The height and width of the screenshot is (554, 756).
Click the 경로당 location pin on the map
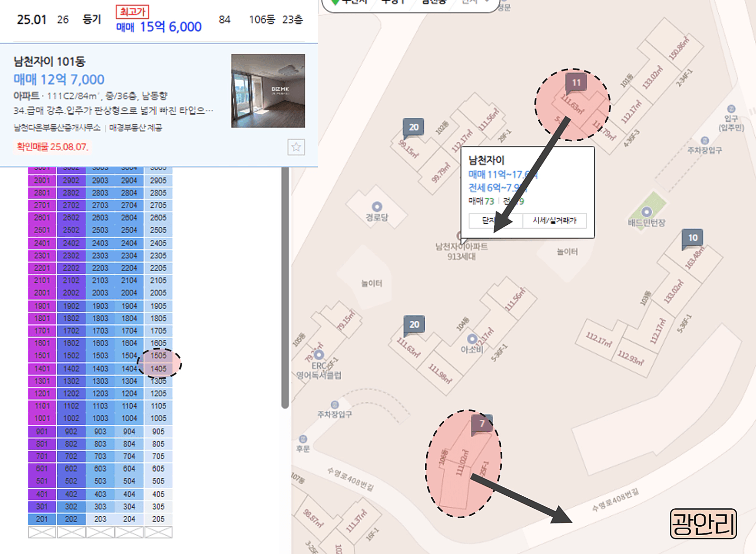377,206
